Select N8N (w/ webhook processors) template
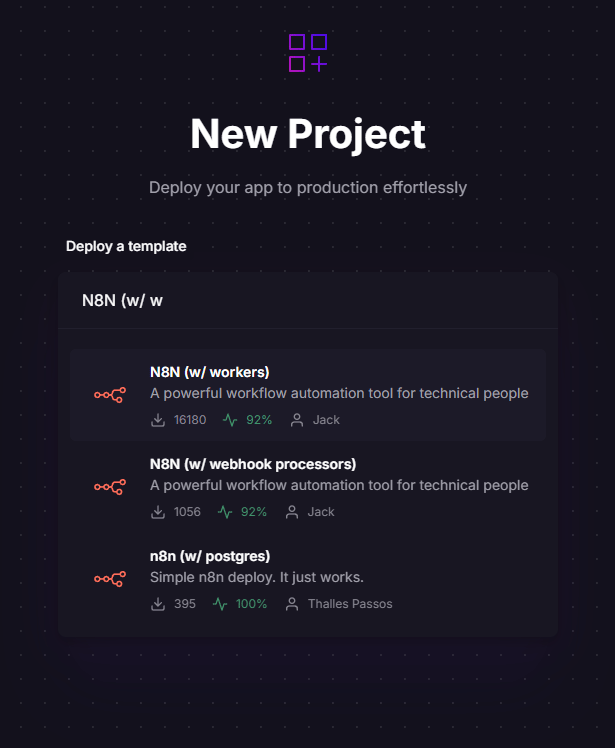The width and height of the screenshot is (615, 748). pos(308,488)
